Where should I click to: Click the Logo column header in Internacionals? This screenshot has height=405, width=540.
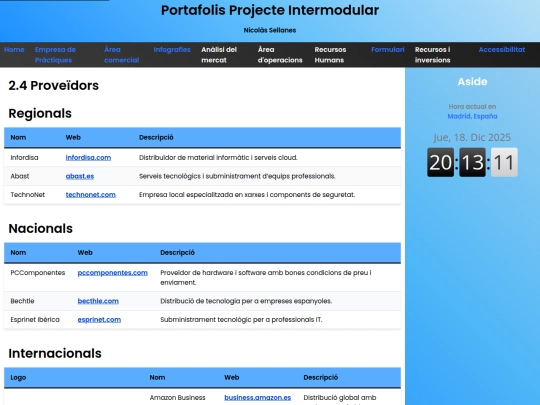pyautogui.click(x=18, y=377)
